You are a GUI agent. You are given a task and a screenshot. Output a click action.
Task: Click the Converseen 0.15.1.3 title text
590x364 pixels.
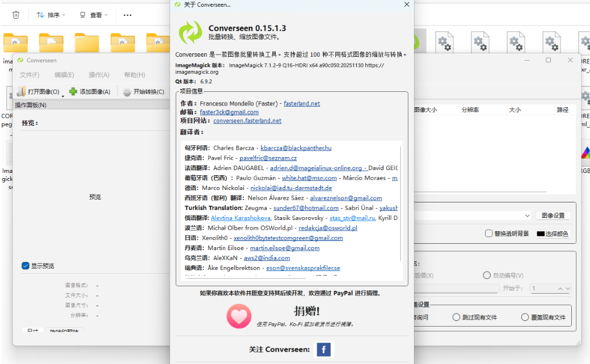click(x=247, y=28)
